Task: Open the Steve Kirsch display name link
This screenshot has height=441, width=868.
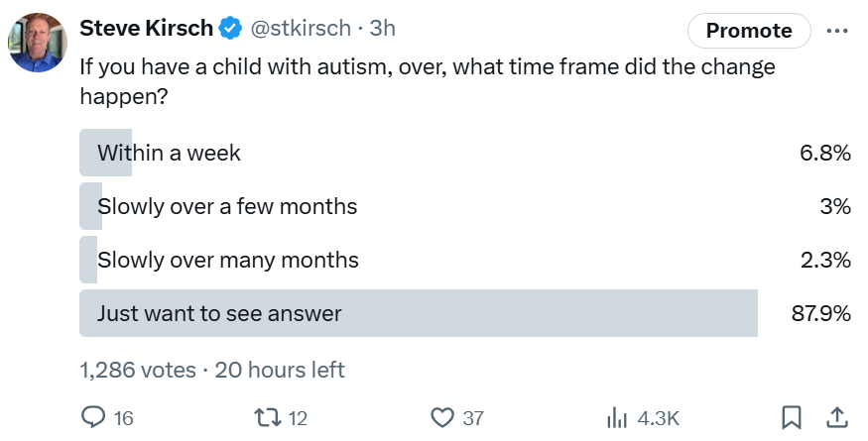Action: click(146, 29)
